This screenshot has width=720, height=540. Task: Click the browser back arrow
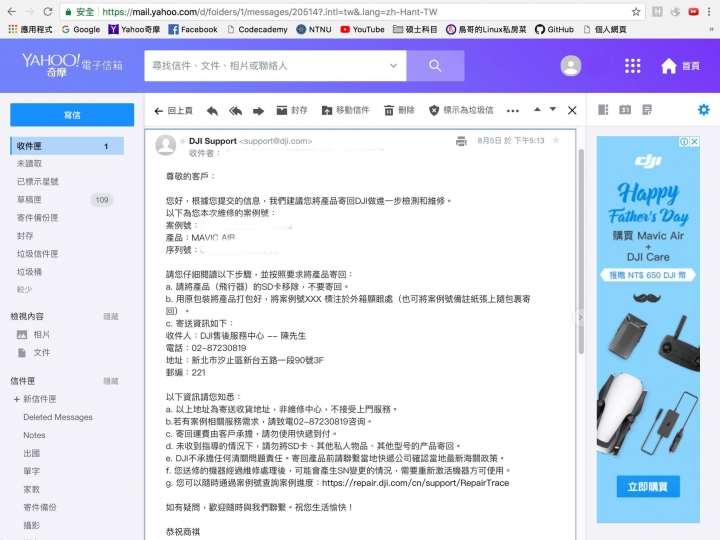click(12, 11)
